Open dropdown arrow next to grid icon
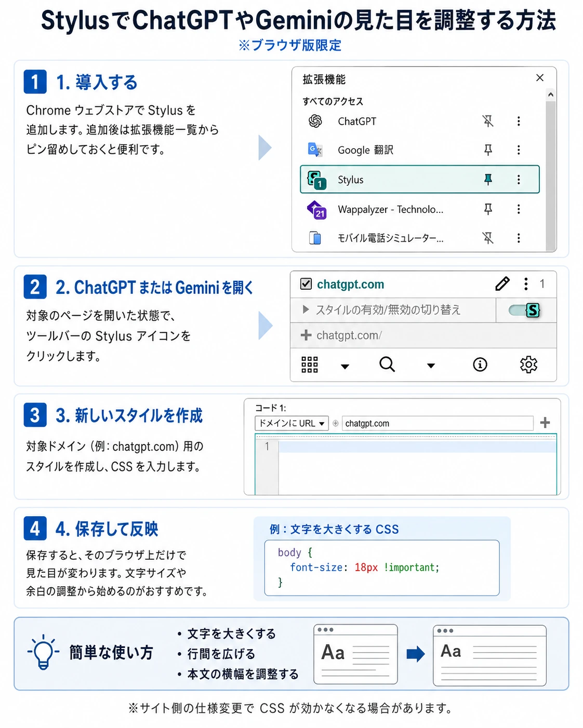The image size is (583, 728). (x=345, y=366)
